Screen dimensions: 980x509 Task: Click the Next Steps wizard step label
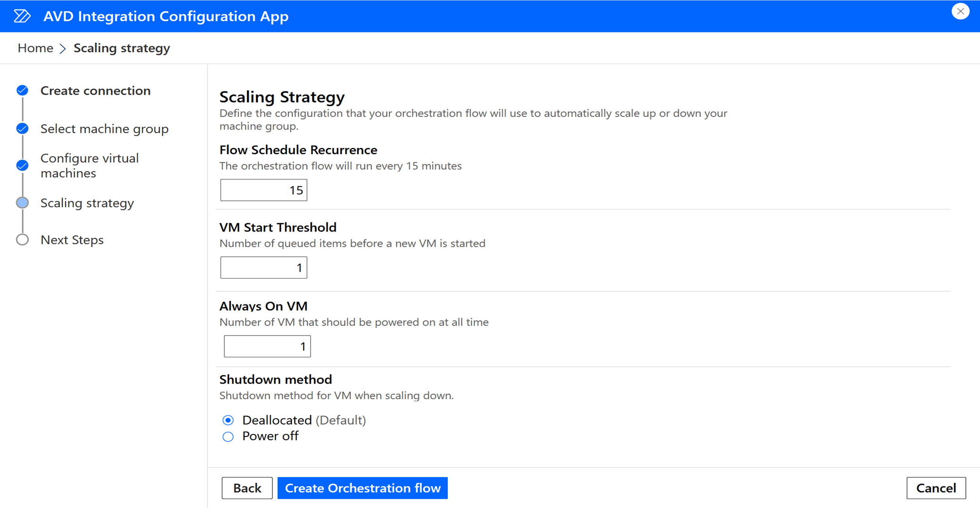tap(72, 240)
